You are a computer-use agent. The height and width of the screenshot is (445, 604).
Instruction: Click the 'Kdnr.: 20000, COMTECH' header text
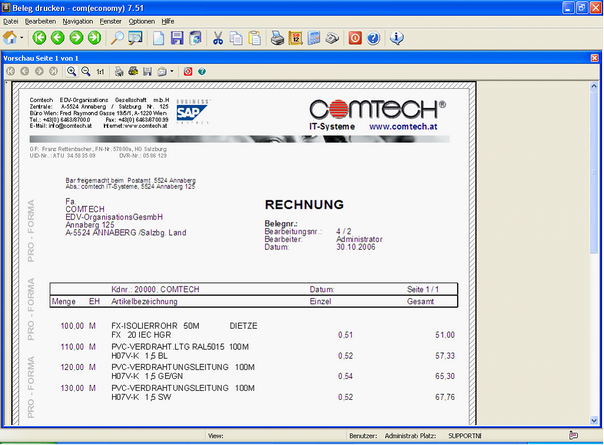[155, 289]
